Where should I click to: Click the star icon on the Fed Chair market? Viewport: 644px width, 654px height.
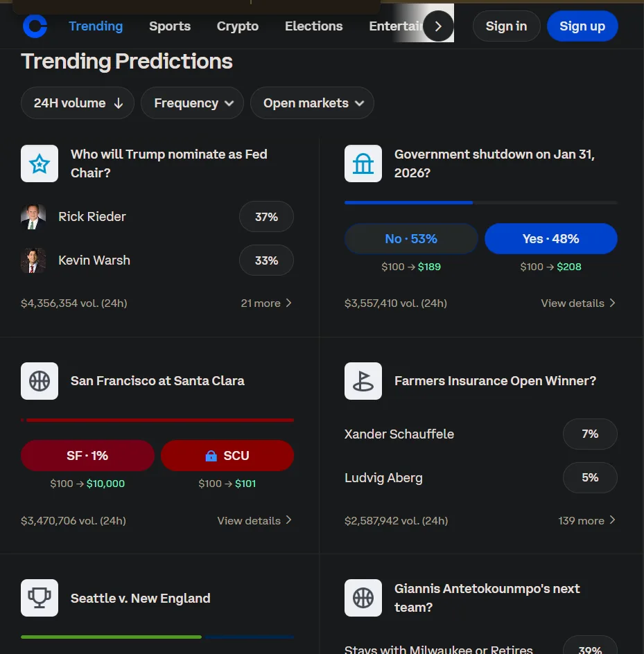(x=39, y=163)
